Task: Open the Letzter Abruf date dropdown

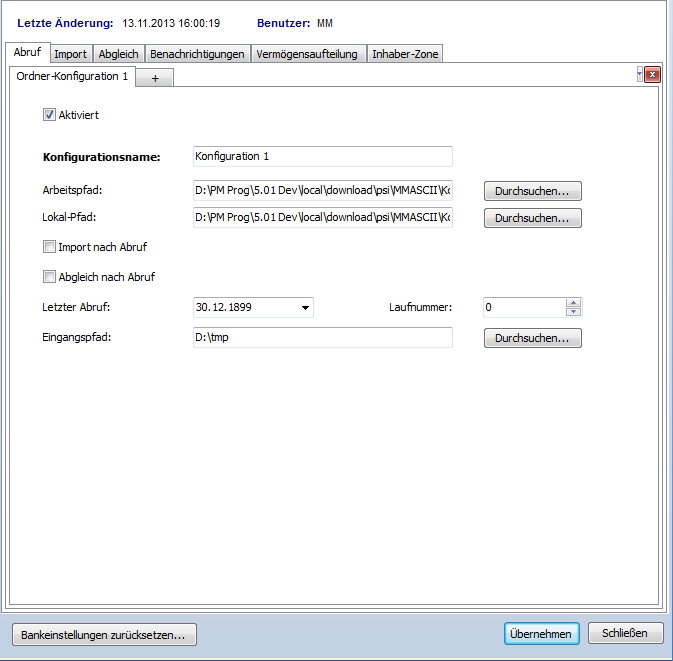Action: pos(305,308)
